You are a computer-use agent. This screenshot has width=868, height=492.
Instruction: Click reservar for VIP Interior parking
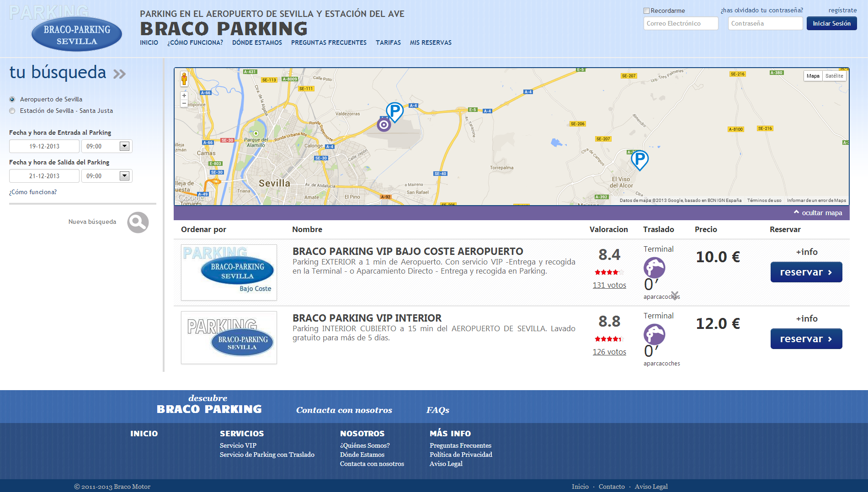coord(806,339)
